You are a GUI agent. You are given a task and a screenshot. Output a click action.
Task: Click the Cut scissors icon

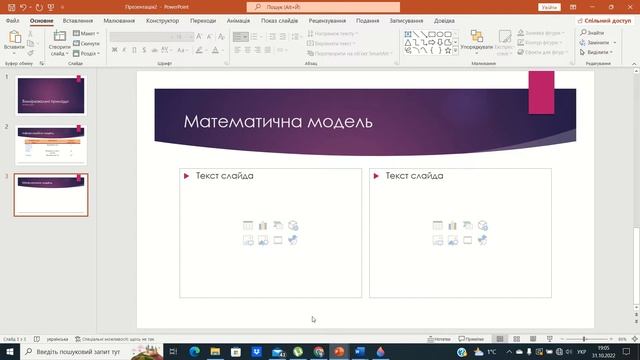pos(30,34)
